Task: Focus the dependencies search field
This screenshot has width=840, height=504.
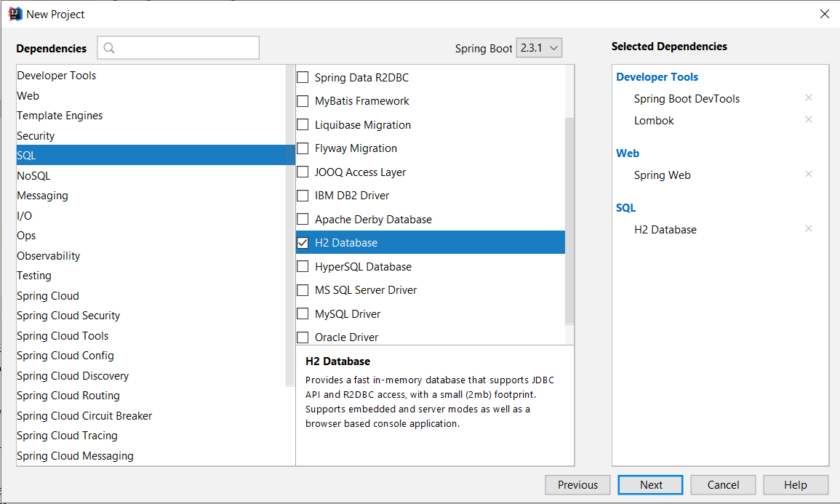Action: point(185,48)
